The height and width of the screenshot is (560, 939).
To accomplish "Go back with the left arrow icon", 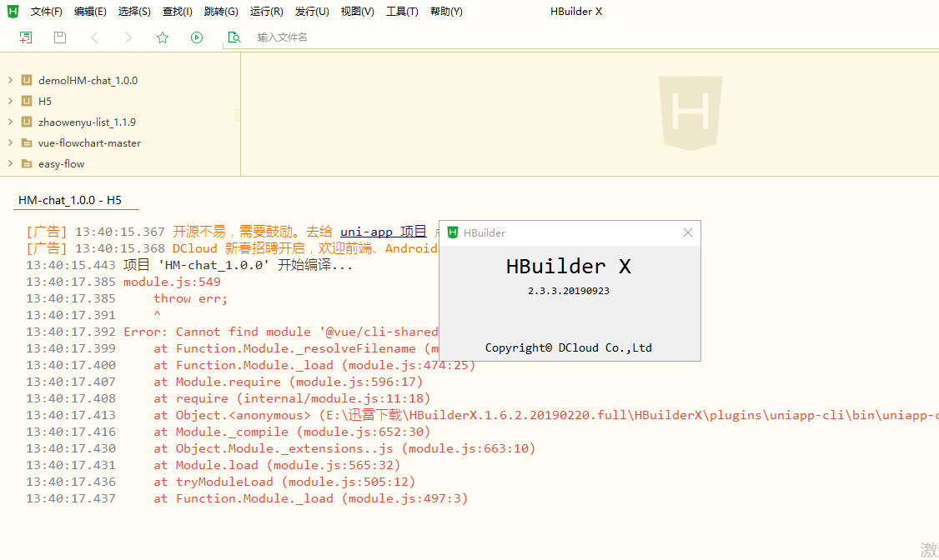I will [x=94, y=37].
